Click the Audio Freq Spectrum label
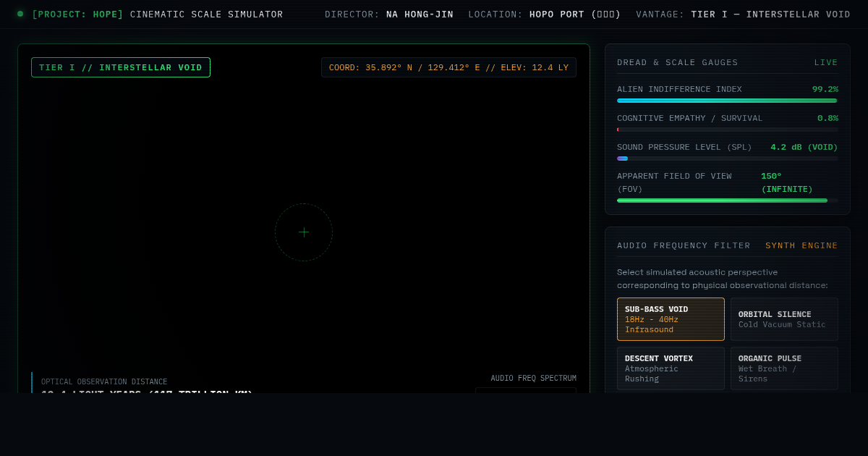868x456 pixels. (x=534, y=379)
